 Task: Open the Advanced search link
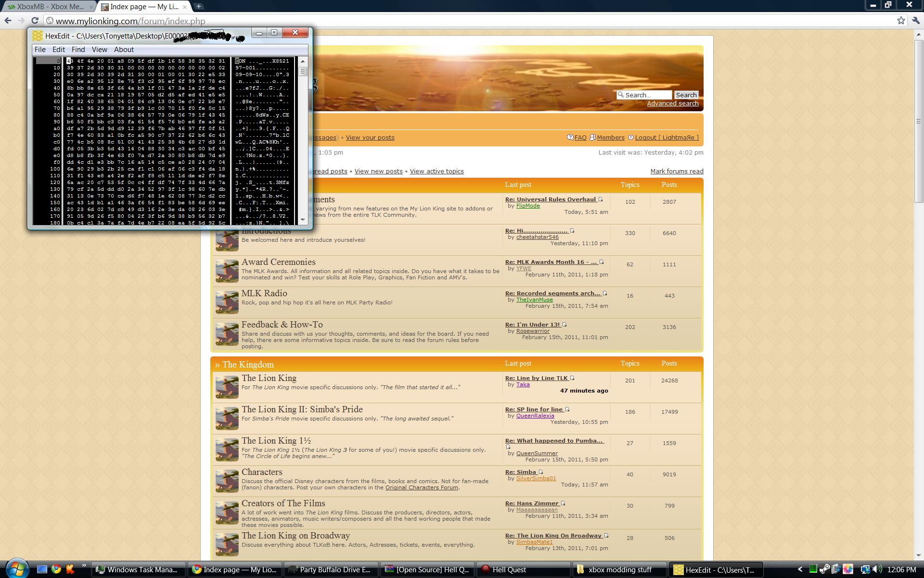point(672,104)
